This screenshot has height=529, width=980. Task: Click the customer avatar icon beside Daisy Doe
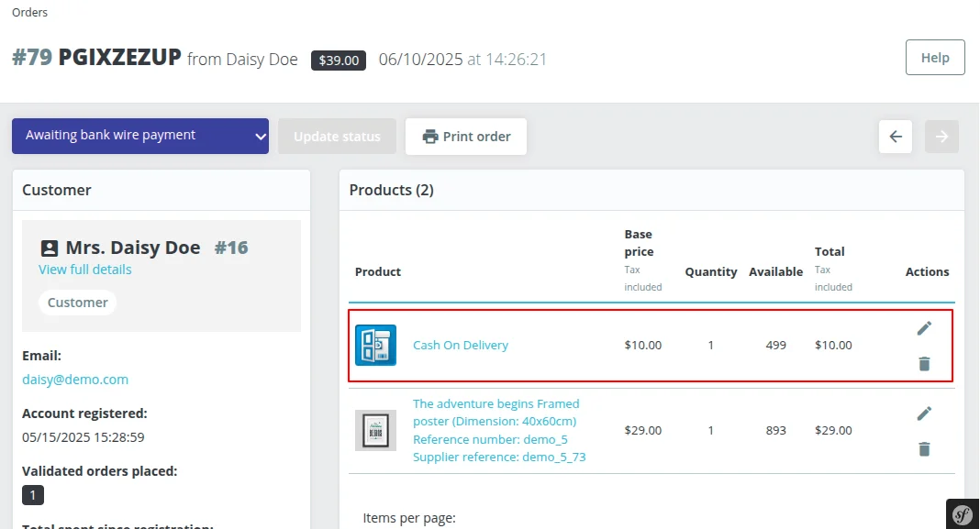point(50,247)
